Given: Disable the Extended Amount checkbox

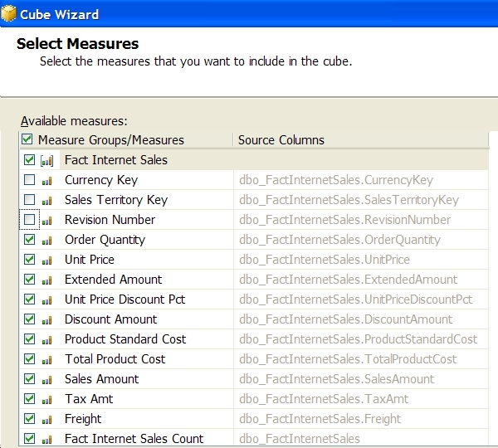Looking at the screenshot, I should [x=29, y=280].
